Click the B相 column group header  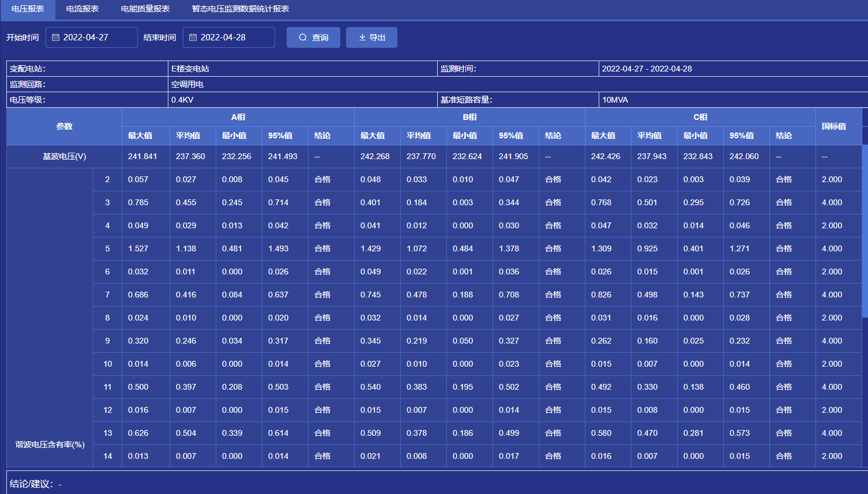pos(469,117)
